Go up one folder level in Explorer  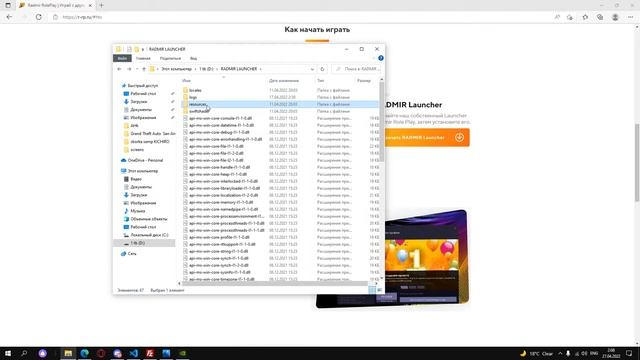[144, 69]
